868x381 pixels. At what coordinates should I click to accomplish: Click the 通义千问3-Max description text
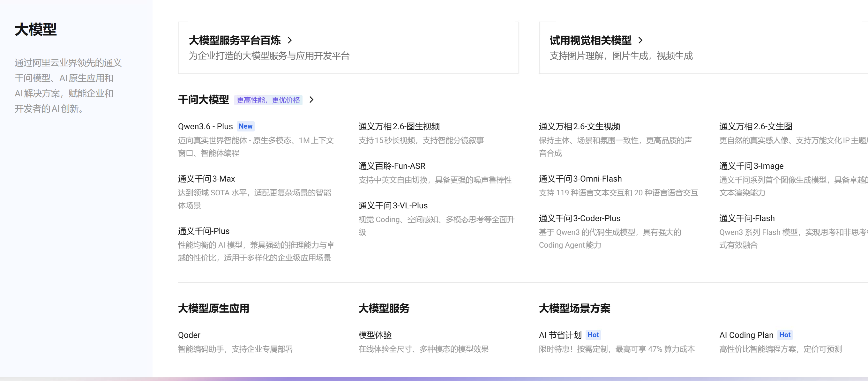(254, 199)
